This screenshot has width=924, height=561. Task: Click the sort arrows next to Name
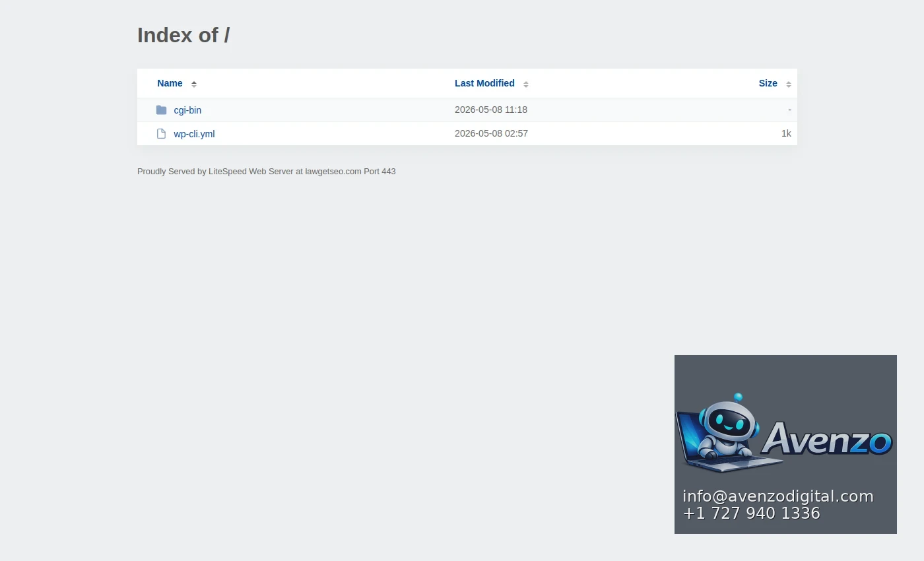pyautogui.click(x=194, y=84)
